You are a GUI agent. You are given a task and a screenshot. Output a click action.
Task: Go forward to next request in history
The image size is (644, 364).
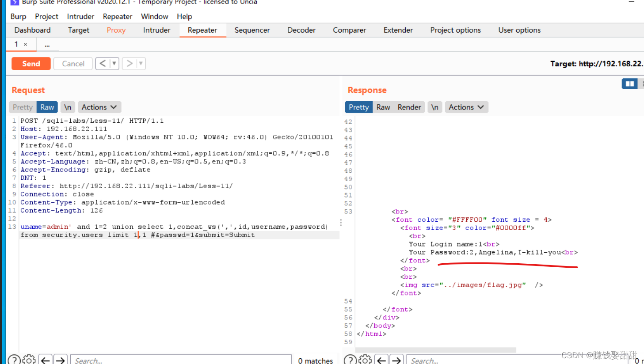(130, 64)
